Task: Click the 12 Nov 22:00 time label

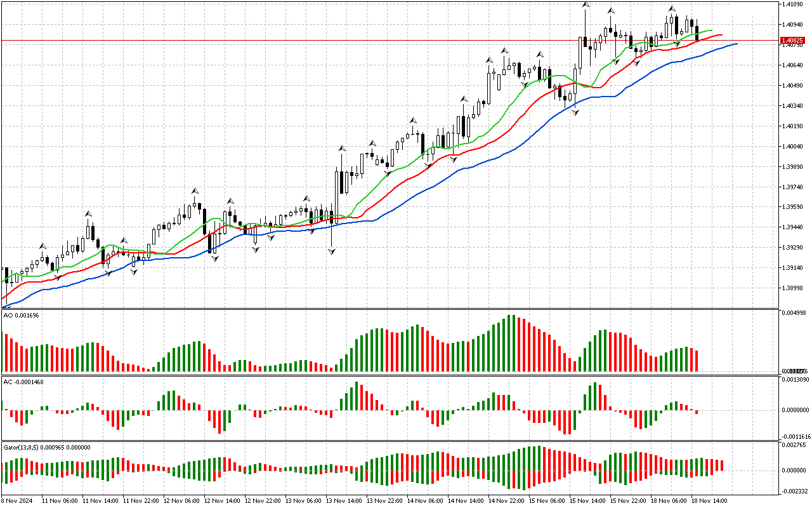Action: (263, 501)
